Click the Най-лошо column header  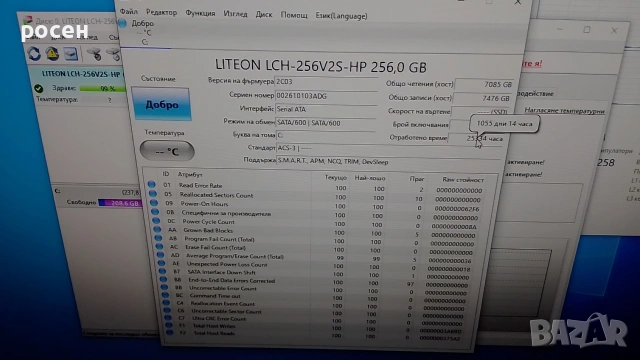pyautogui.click(x=369, y=178)
